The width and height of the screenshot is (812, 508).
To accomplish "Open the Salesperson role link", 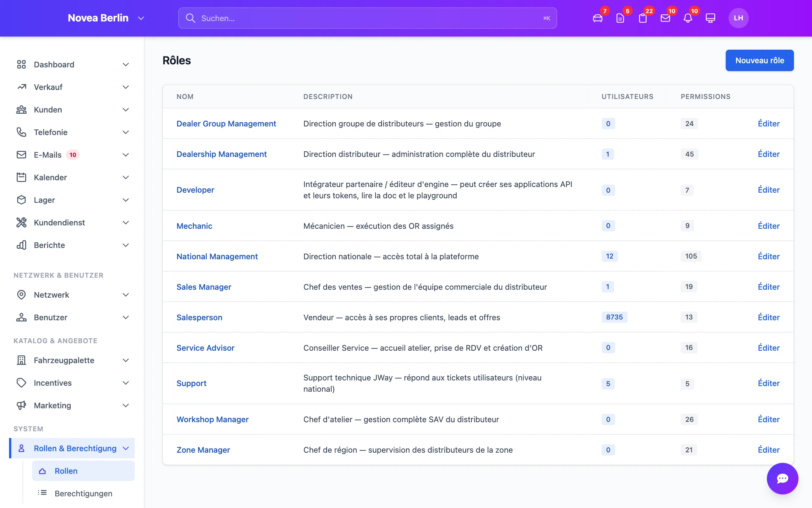I will (x=199, y=317).
